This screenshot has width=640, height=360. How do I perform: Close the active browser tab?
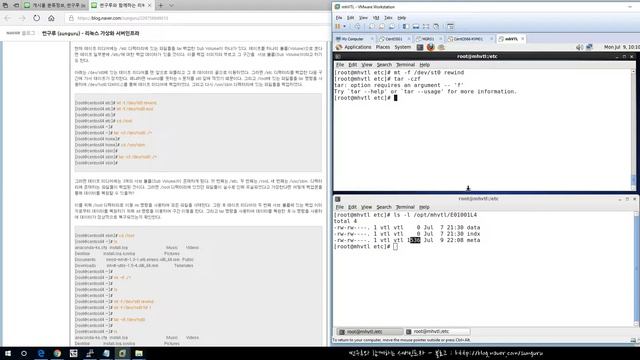point(149,5)
